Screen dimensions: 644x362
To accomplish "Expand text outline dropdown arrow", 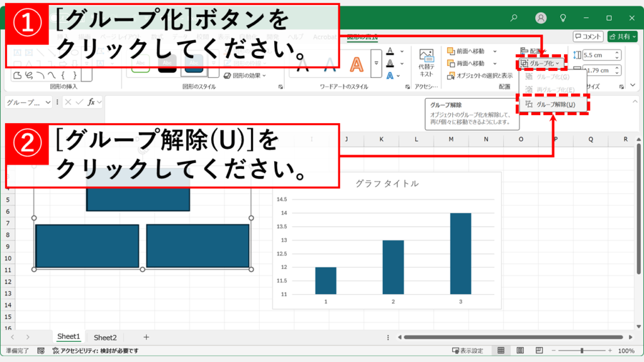I will click(402, 63).
